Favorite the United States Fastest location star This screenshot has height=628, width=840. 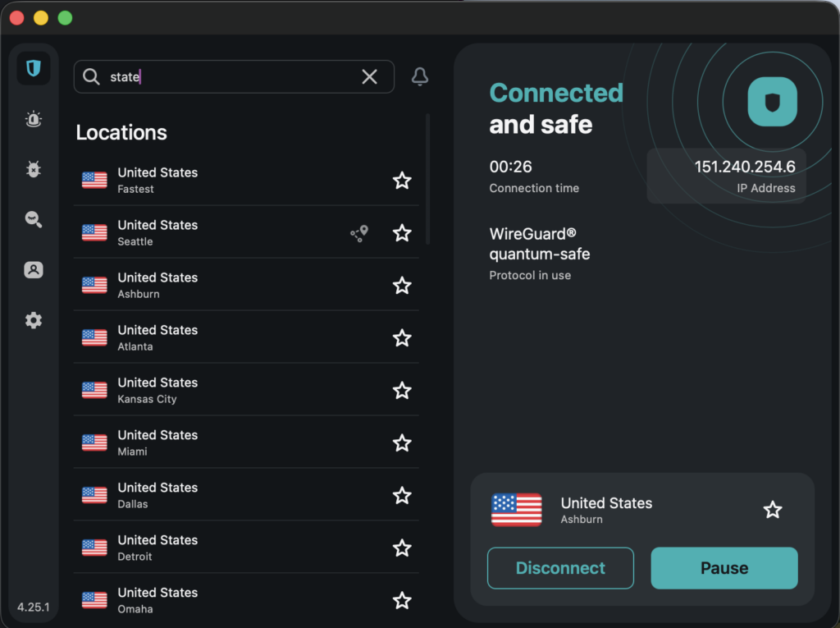point(402,181)
